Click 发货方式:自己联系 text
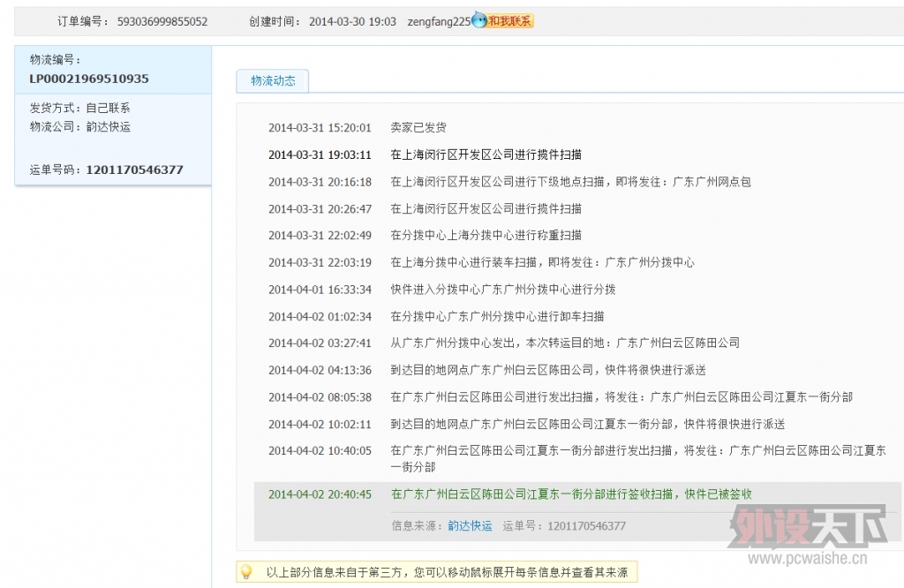Image resolution: width=904 pixels, height=588 pixels. (79, 108)
